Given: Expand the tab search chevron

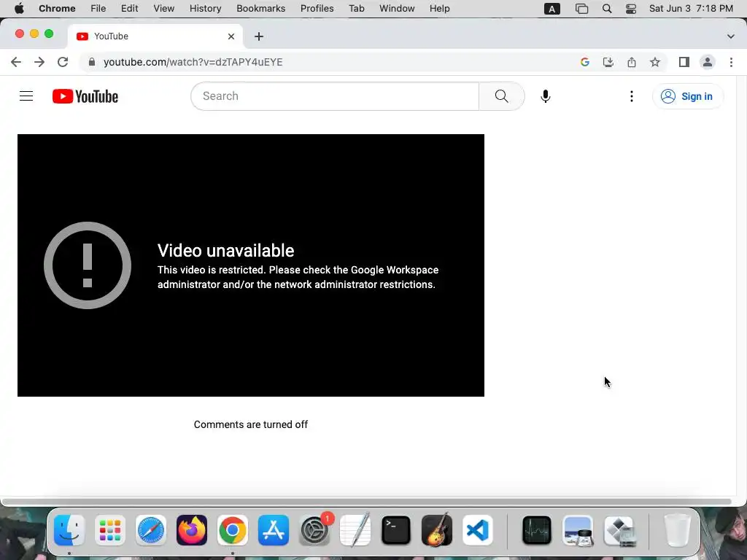Looking at the screenshot, I should (731, 36).
